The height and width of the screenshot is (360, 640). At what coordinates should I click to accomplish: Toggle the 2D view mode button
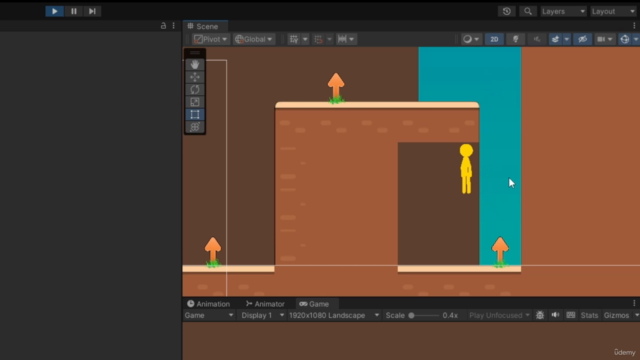point(494,39)
